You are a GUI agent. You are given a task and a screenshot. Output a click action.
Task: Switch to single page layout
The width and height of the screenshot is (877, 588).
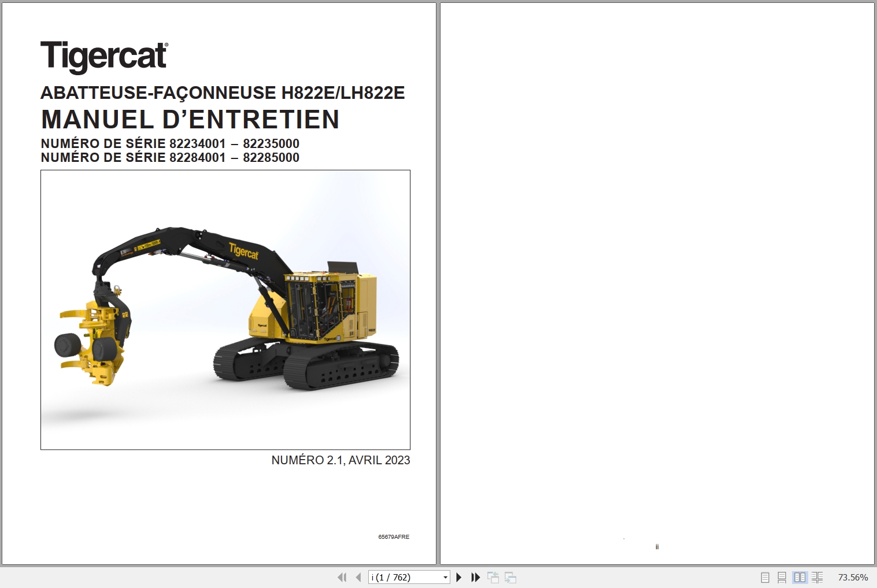point(764,577)
